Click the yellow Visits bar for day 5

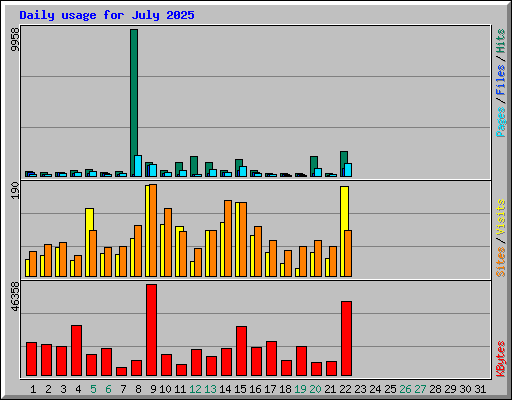pos(89,242)
